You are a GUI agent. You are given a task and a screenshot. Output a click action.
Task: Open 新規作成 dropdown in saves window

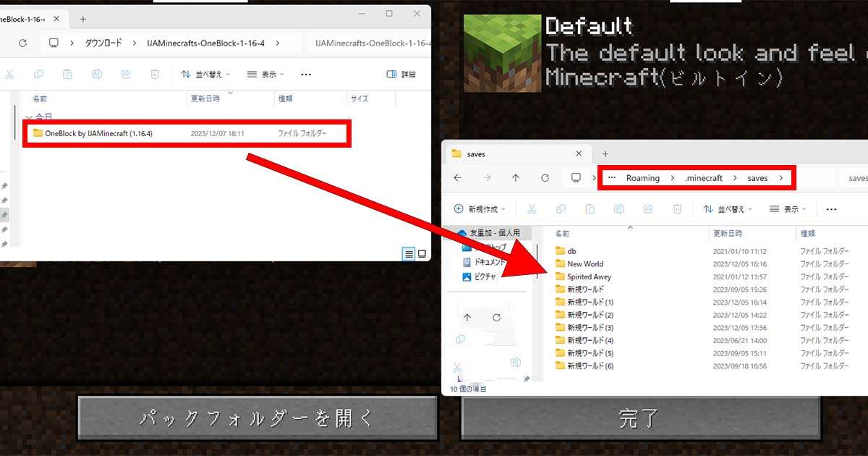(x=479, y=208)
